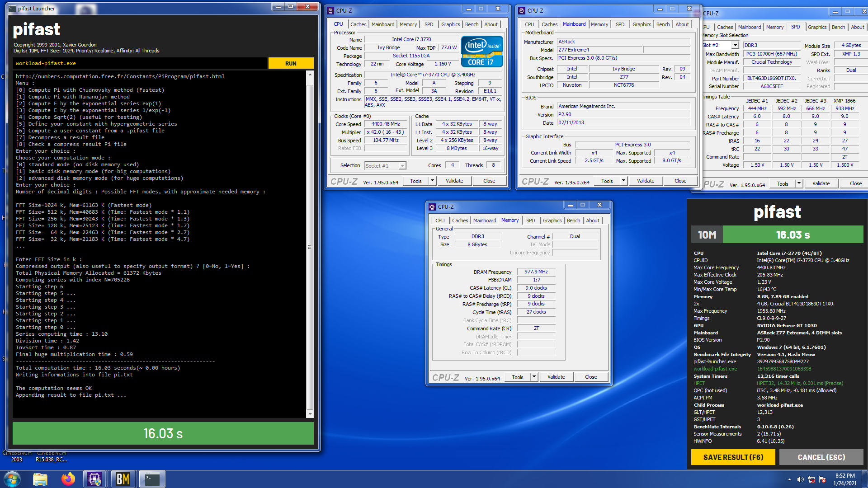Open SPD tab in the Memory CPU-Z window
This screenshot has width=868, height=488.
pyautogui.click(x=530, y=221)
